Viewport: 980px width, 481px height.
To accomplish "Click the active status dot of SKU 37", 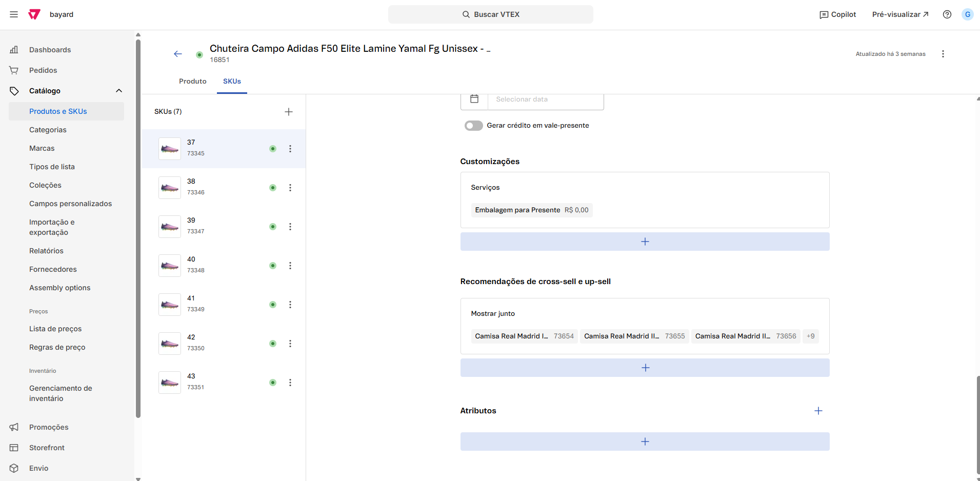I will click(273, 149).
